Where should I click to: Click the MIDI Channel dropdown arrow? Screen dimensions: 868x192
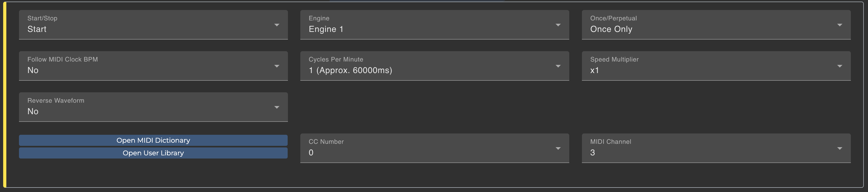[839, 148]
